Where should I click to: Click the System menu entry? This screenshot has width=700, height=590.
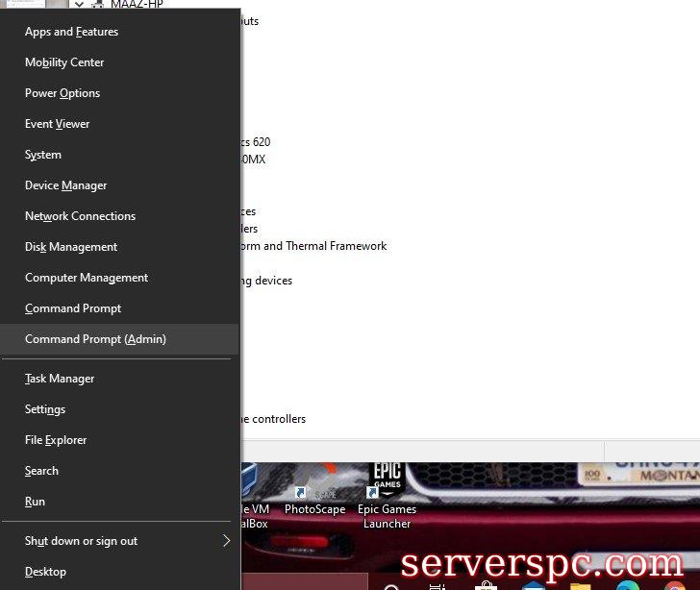(43, 155)
